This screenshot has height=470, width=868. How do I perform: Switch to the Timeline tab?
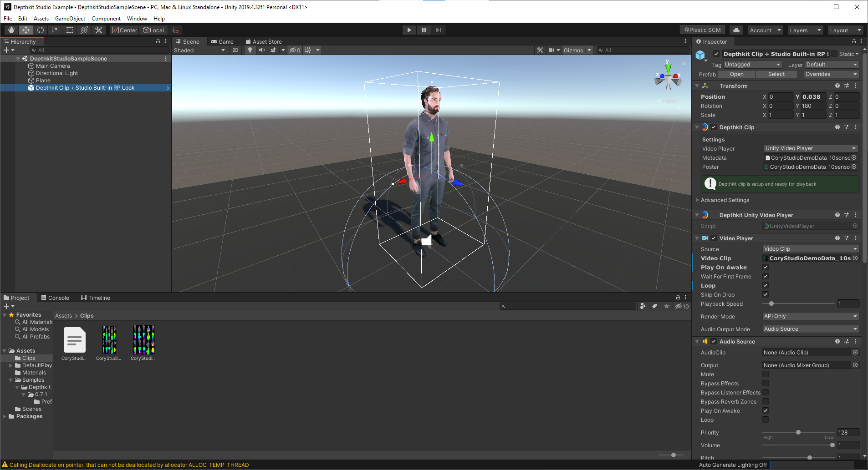tap(96, 298)
